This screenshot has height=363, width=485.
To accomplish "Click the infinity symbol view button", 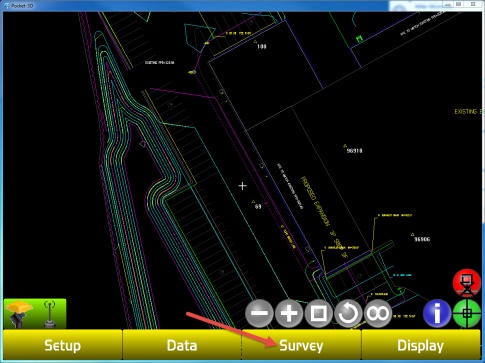I will click(378, 313).
